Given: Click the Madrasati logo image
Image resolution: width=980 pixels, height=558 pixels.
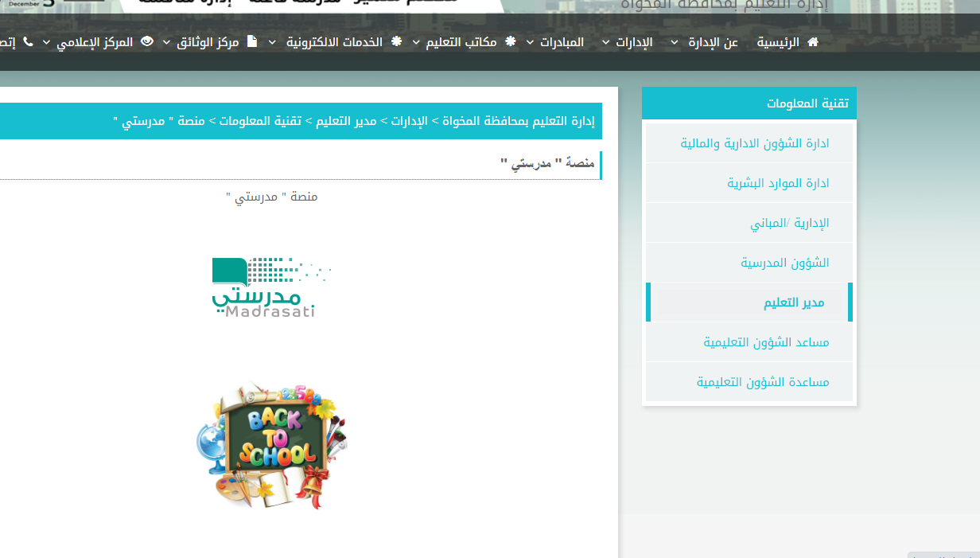Looking at the screenshot, I should click(272, 287).
